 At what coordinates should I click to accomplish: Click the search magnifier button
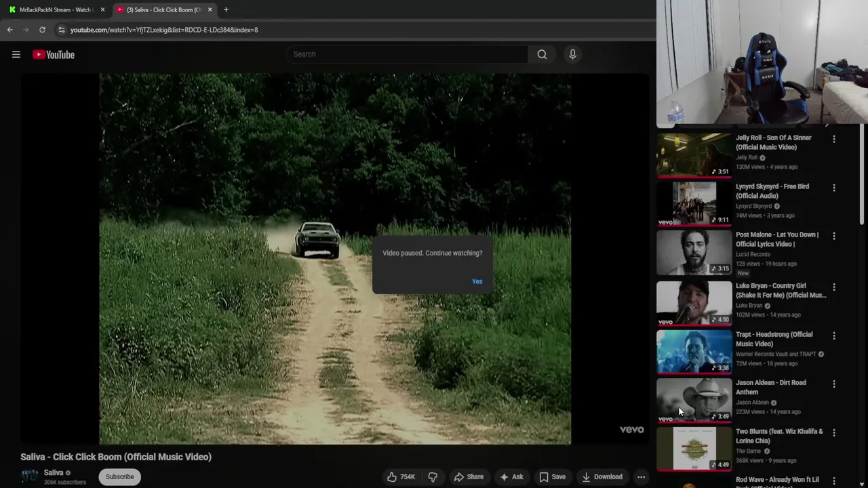pyautogui.click(x=542, y=54)
